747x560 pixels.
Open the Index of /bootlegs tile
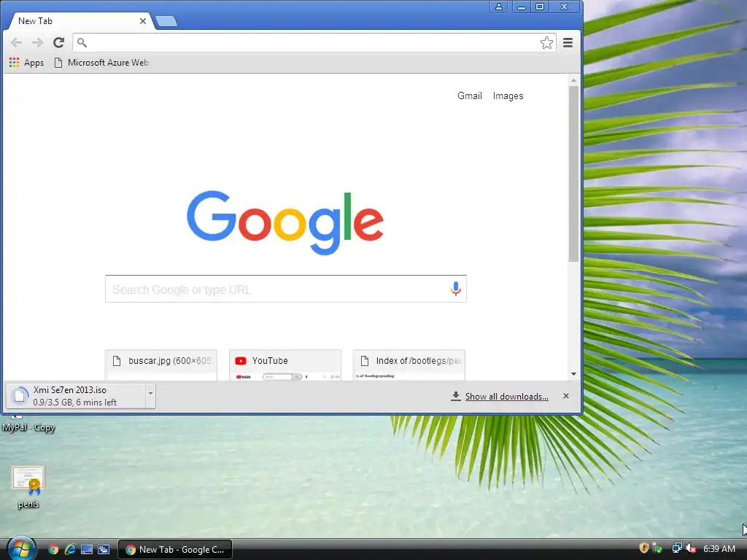409,365
